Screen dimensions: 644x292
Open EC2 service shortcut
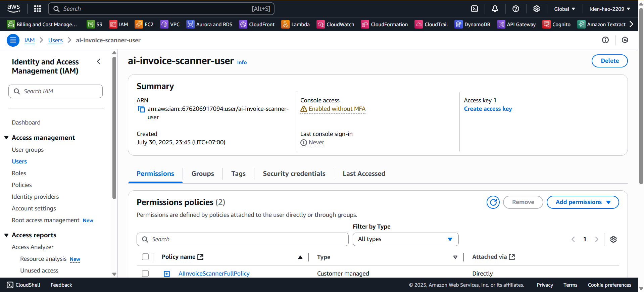144,25
